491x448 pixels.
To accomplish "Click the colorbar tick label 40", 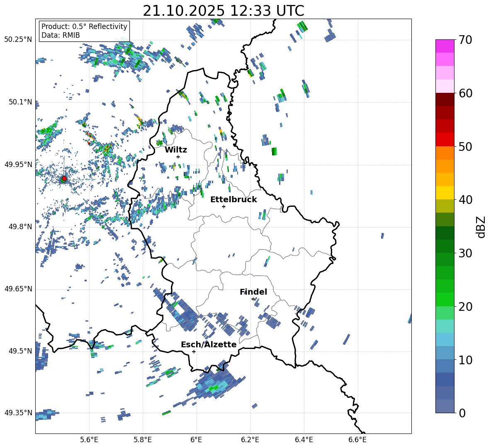I will click(x=465, y=200).
